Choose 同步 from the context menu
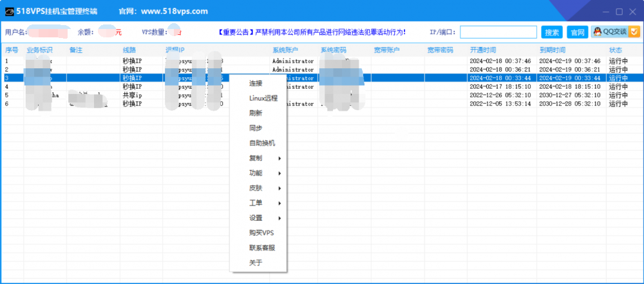644x284 pixels. pos(256,128)
